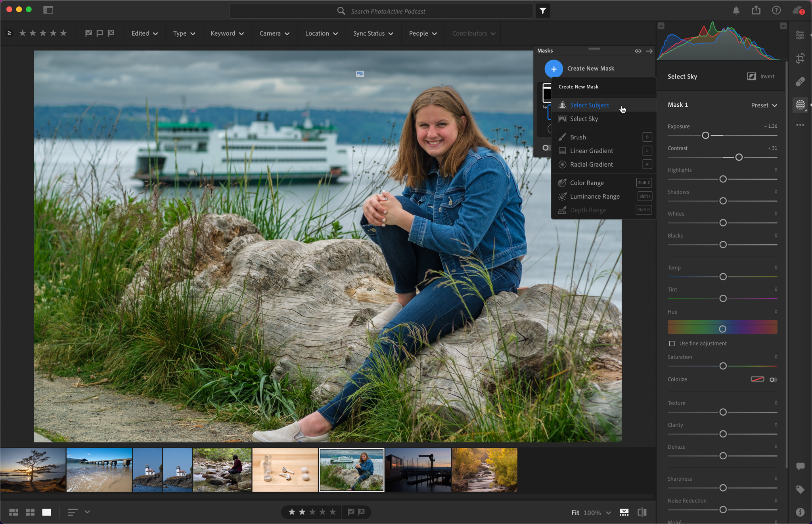The image size is (812, 524).
Task: Filter by unflagged flag in top bar
Action: [x=100, y=33]
